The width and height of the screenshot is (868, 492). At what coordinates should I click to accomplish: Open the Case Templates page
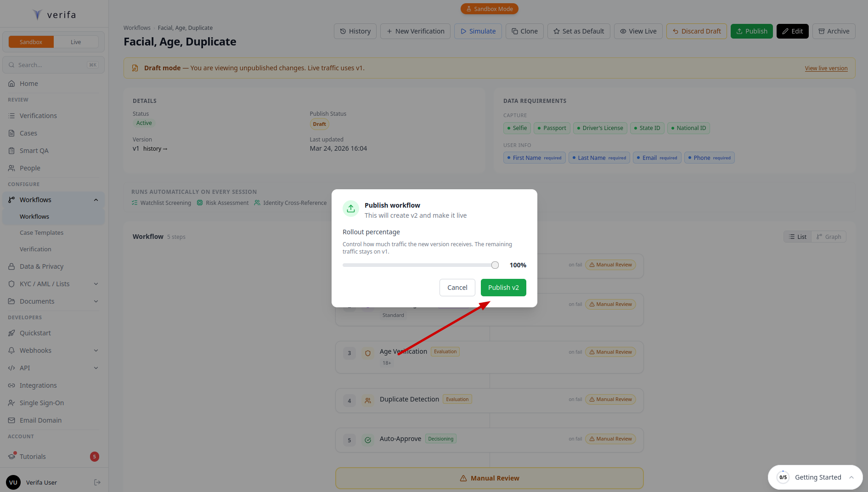[41, 232]
